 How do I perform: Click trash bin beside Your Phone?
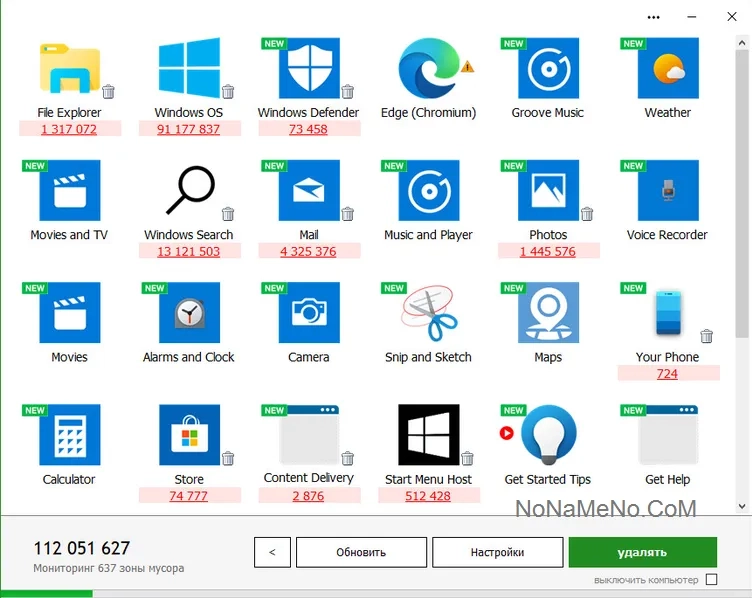(707, 336)
